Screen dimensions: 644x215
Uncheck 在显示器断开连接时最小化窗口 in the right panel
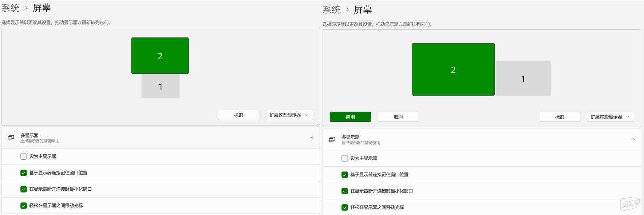(345, 191)
